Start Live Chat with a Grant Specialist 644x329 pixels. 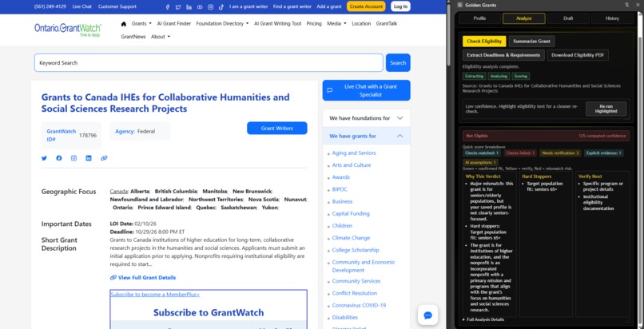(x=367, y=90)
